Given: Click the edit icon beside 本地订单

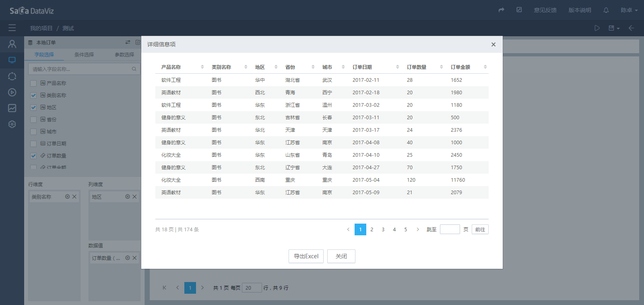Looking at the screenshot, I should (138, 42).
